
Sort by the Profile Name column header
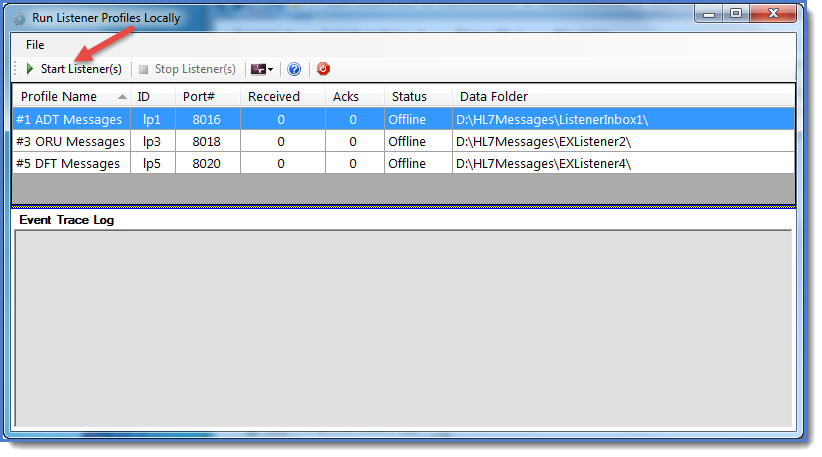(71, 96)
